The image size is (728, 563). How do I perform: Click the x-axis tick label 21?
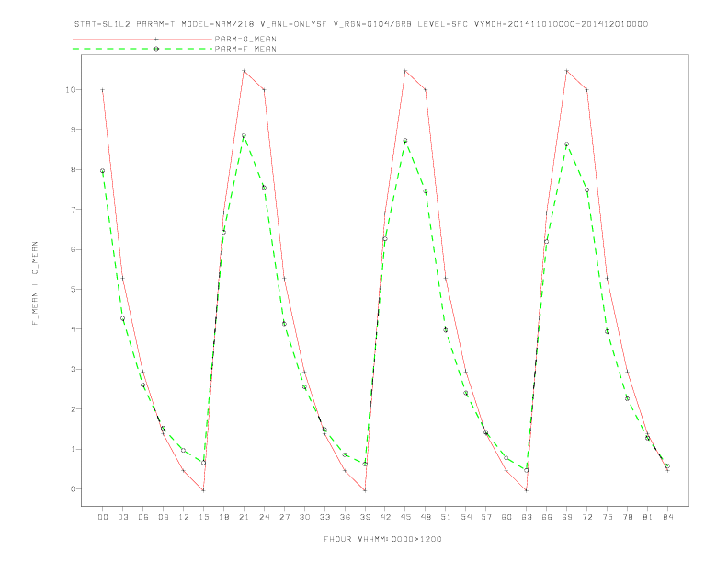(x=244, y=517)
